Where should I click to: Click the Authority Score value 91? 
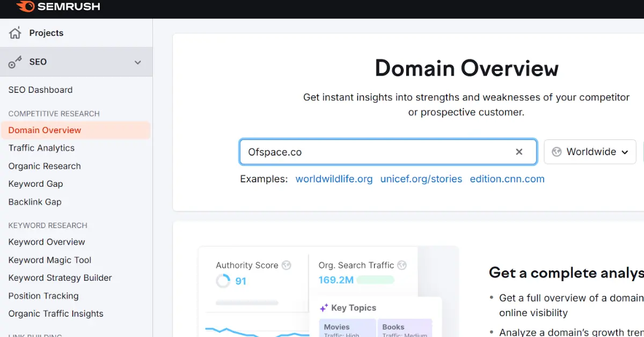[x=241, y=281]
